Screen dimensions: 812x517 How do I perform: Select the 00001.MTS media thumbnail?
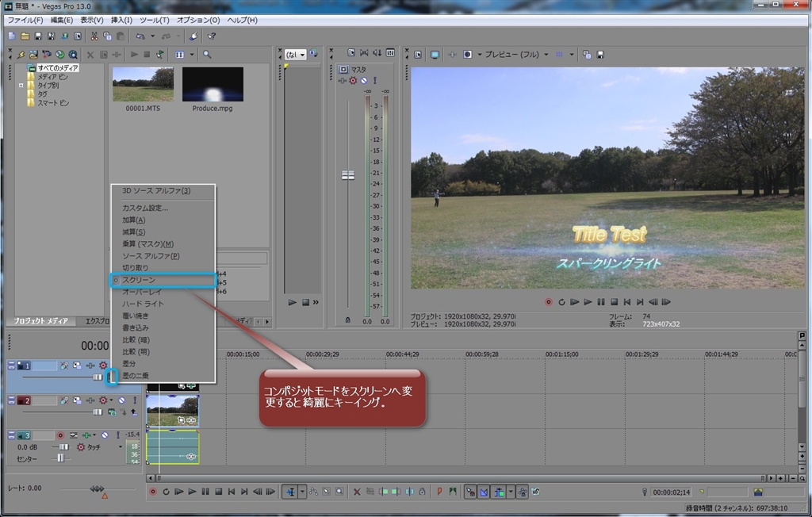(x=143, y=84)
